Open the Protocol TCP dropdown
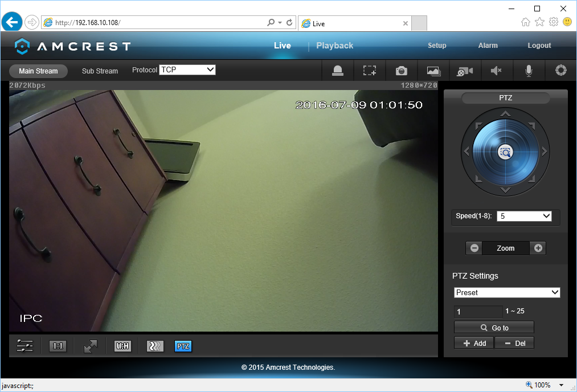This screenshot has width=577, height=392. pyautogui.click(x=187, y=70)
